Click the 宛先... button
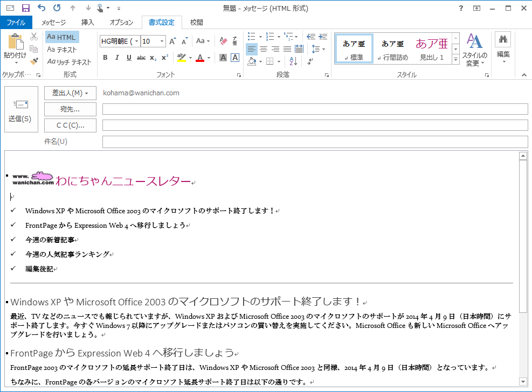 (x=70, y=109)
